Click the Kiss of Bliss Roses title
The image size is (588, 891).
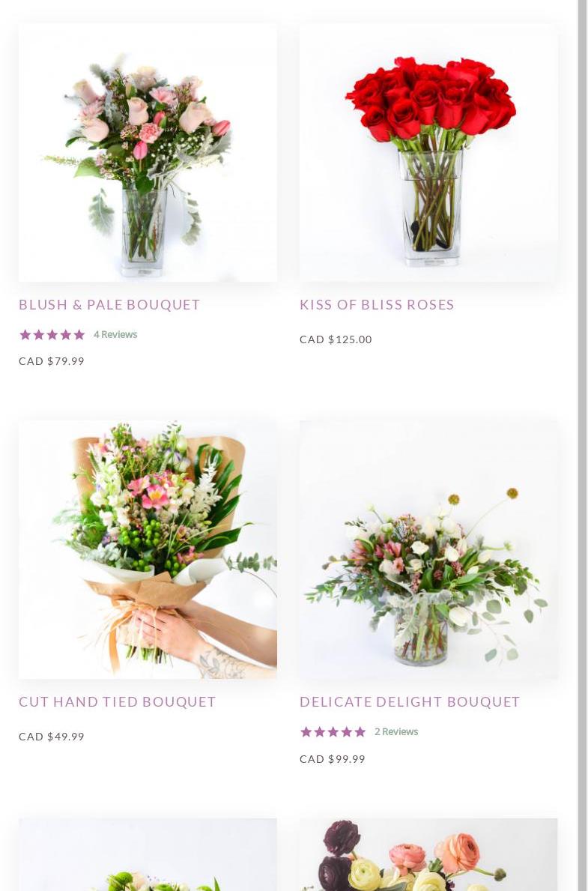(377, 304)
